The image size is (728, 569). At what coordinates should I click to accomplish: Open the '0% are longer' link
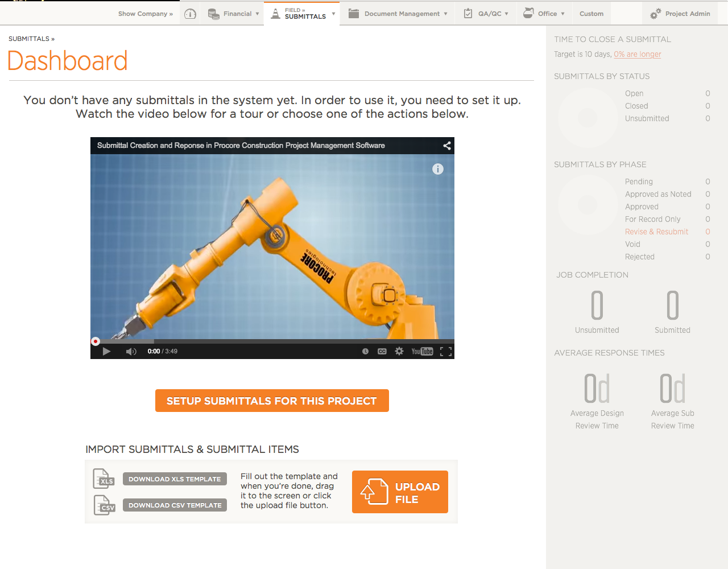(x=638, y=54)
